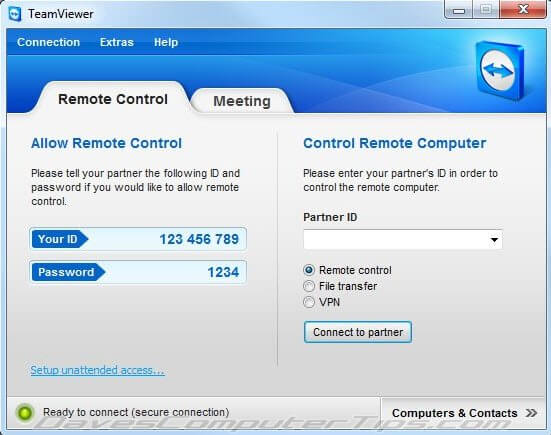The height and width of the screenshot is (435, 551).
Task: Click the large TeamViewer arrows logo
Action: (x=499, y=71)
